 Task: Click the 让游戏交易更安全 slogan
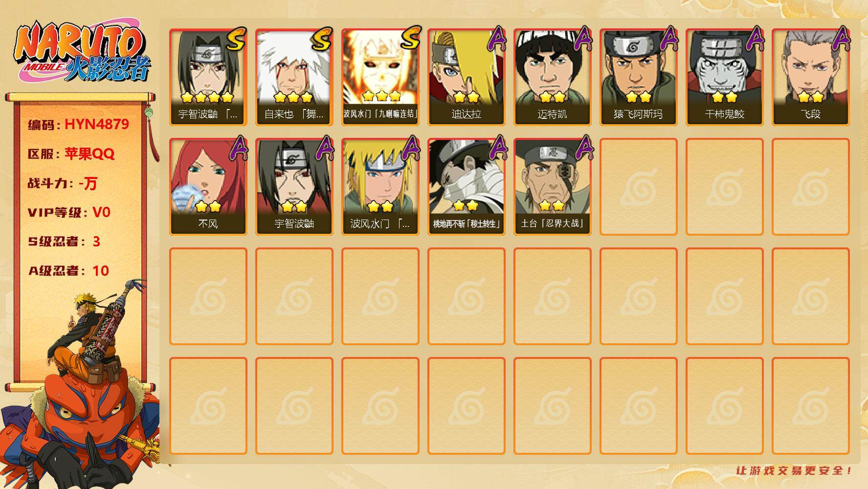[794, 470]
